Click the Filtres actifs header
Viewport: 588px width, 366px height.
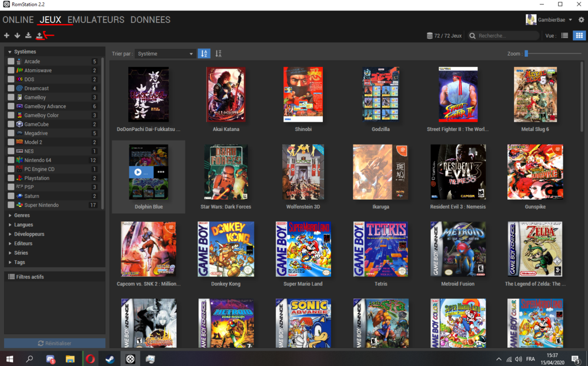click(55, 277)
